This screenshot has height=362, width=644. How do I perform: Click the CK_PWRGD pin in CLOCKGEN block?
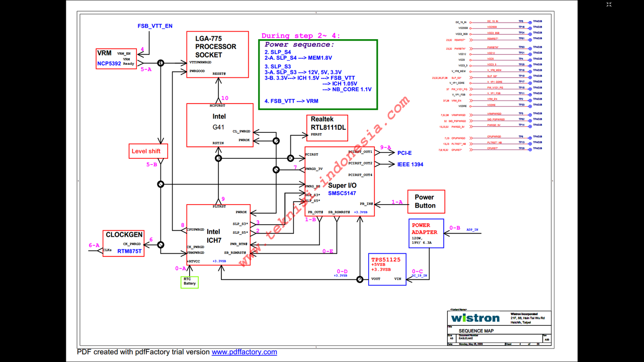(132, 244)
